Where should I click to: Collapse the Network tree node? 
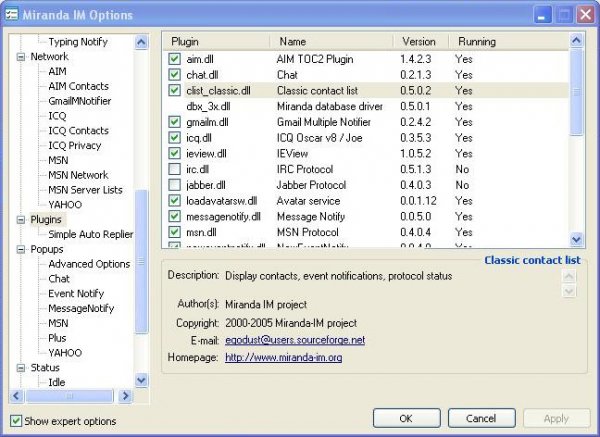click(x=21, y=57)
